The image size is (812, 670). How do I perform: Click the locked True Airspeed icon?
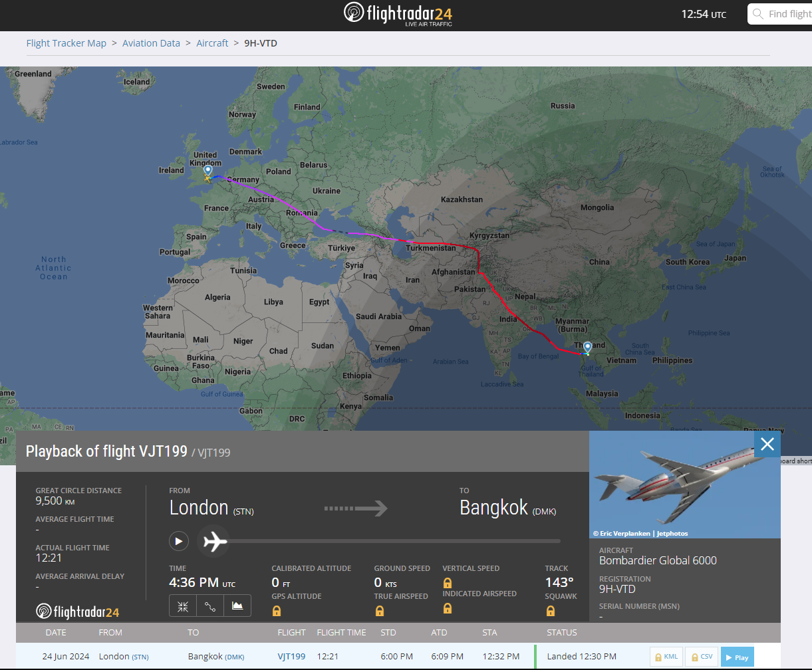point(380,611)
